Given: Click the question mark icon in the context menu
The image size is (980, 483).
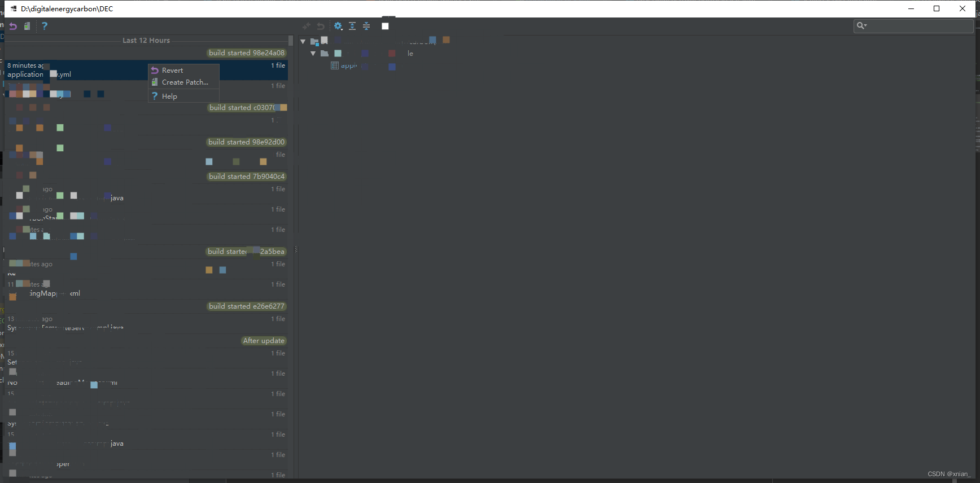Looking at the screenshot, I should pyautogui.click(x=155, y=96).
